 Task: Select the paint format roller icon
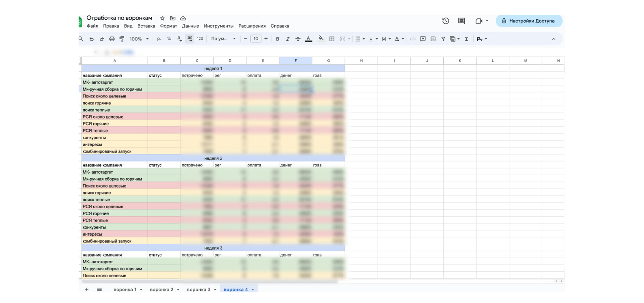tap(122, 39)
